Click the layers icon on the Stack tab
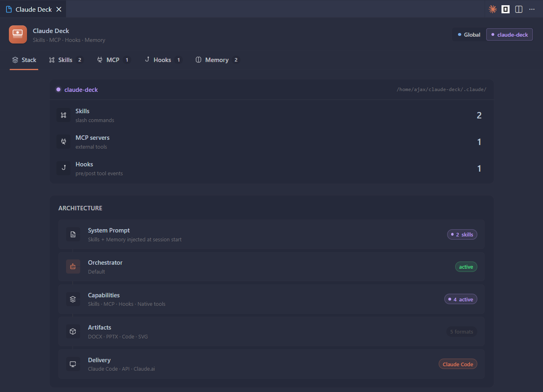This screenshot has height=392, width=543. (x=15, y=60)
